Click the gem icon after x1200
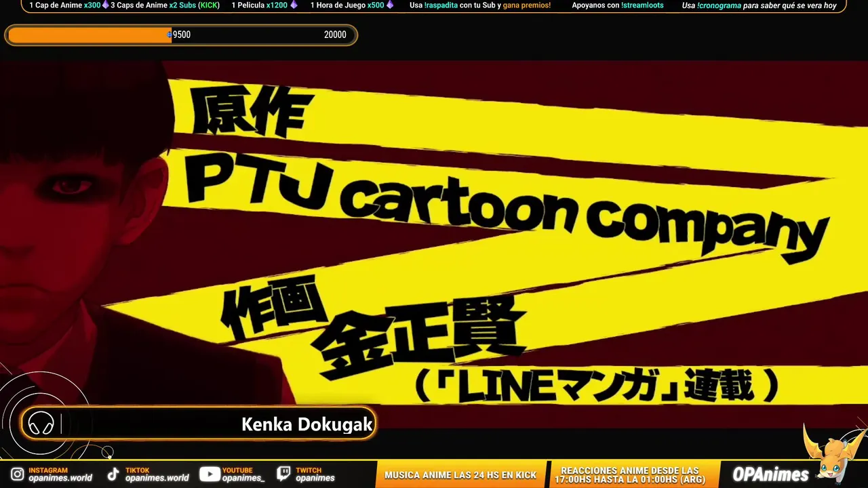868x488 pixels. click(x=294, y=5)
